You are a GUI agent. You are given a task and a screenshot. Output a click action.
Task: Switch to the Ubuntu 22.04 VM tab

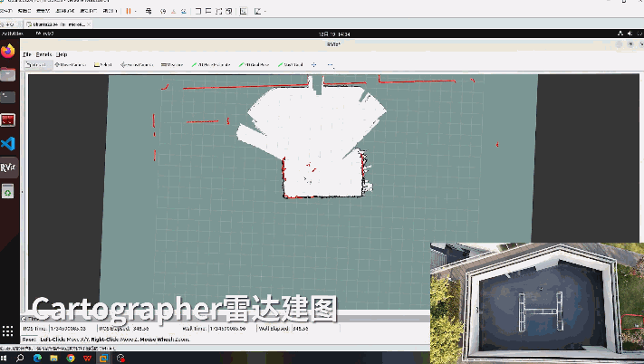coord(57,24)
